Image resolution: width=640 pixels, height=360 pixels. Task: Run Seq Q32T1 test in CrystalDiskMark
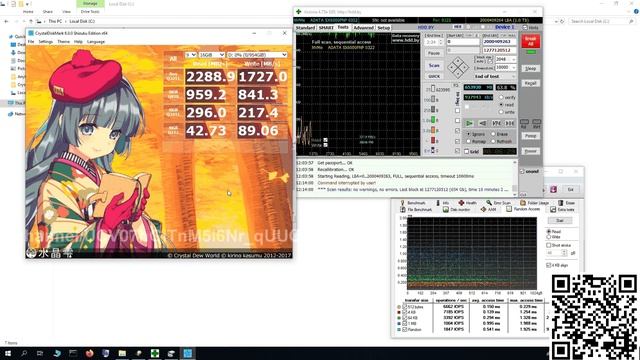coord(173,76)
